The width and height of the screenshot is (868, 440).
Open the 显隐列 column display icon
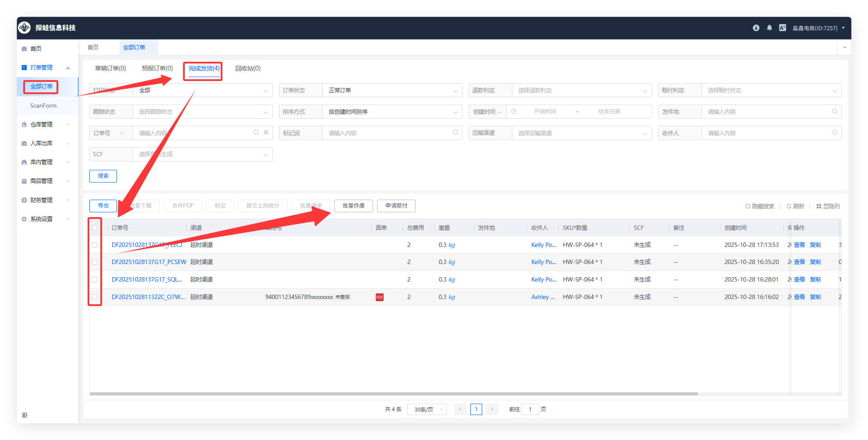819,206
